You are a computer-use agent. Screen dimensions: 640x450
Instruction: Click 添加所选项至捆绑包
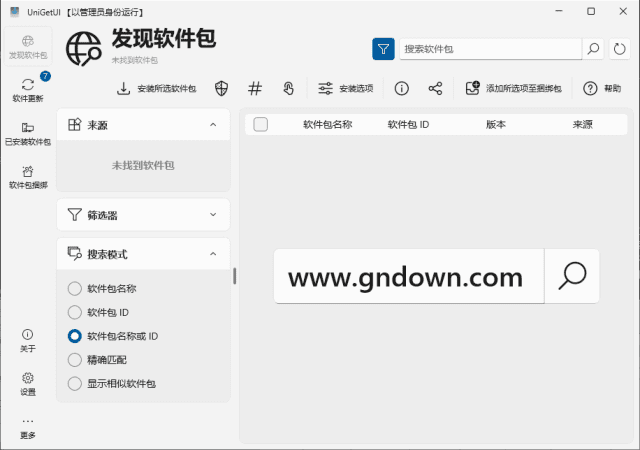click(x=513, y=88)
